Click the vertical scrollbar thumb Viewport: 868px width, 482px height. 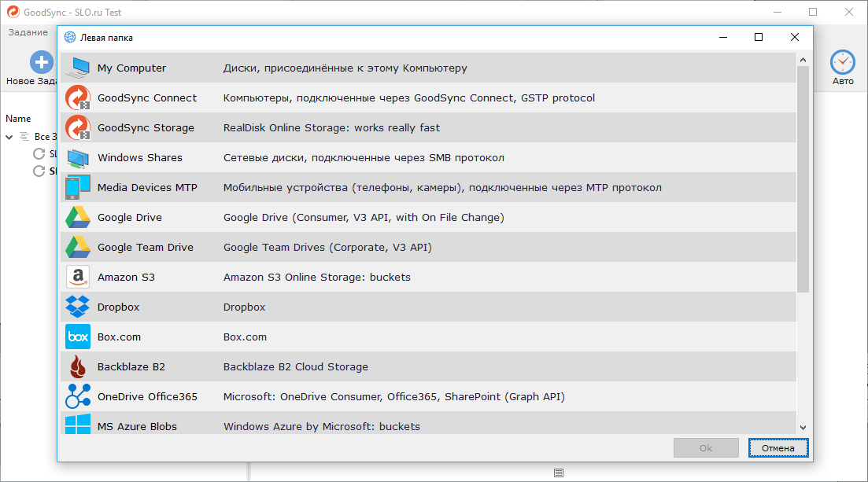803,178
